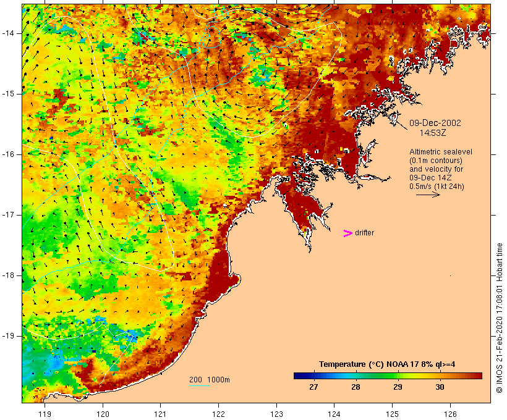
Task: Click the '09-Dec-2002' date text
Action: tap(435, 123)
